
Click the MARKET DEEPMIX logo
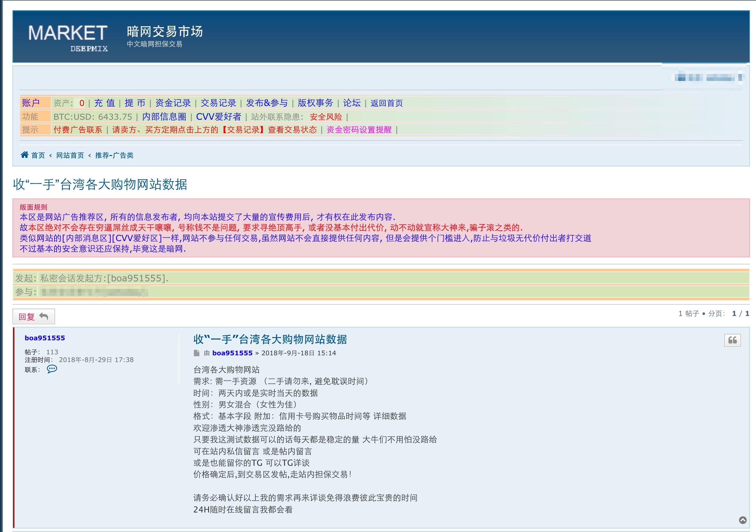pyautogui.click(x=68, y=38)
